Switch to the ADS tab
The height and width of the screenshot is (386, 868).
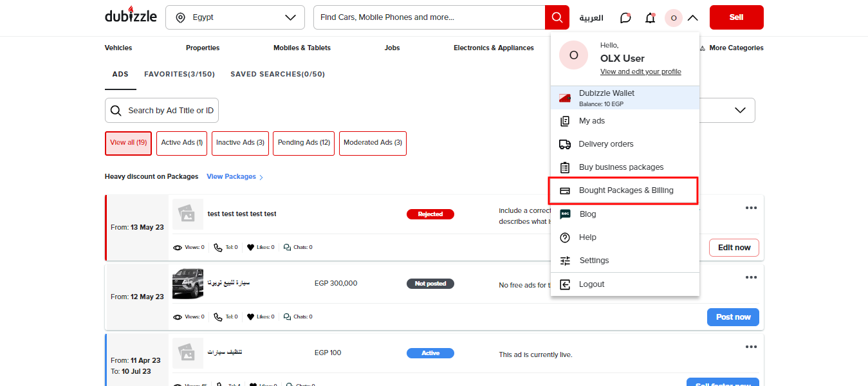[120, 74]
